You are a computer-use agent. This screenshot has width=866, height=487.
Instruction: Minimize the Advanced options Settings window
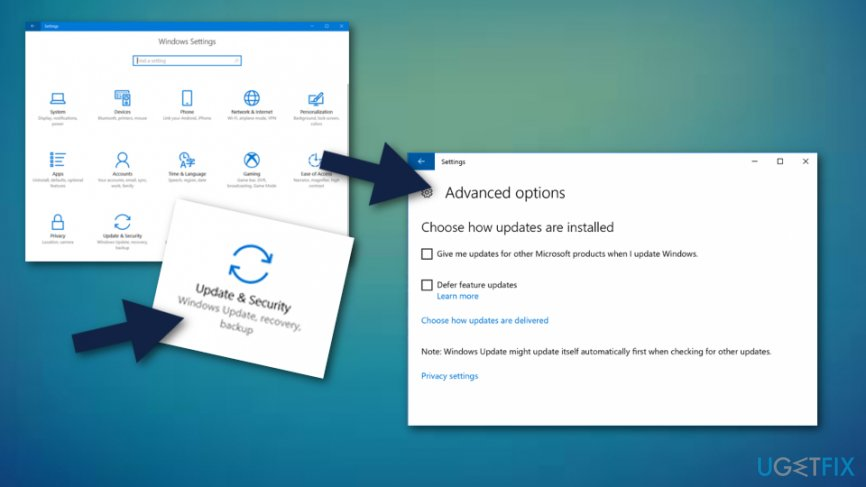click(754, 161)
